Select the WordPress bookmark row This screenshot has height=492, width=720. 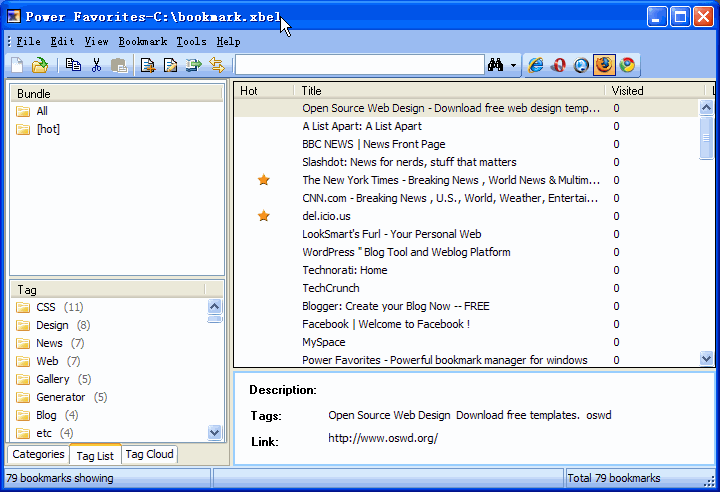point(466,252)
